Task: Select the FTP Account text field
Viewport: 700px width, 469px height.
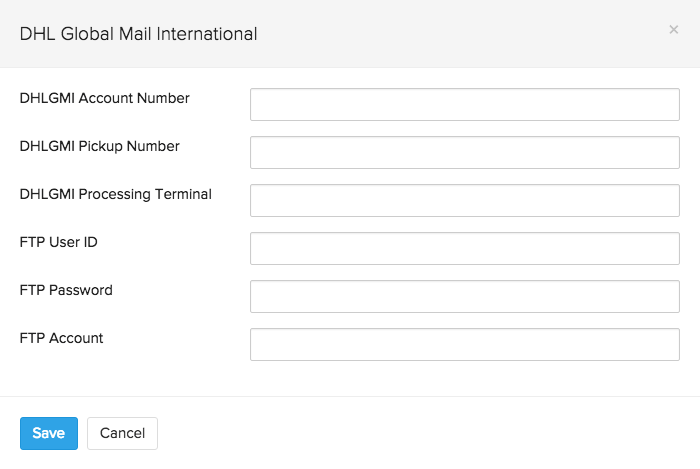Action: pos(464,344)
